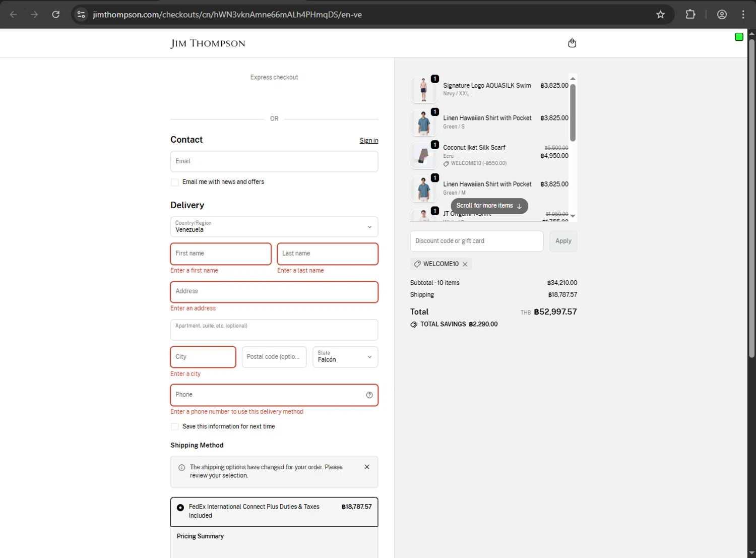Focus the Phone field
The image size is (756, 558).
point(274,395)
